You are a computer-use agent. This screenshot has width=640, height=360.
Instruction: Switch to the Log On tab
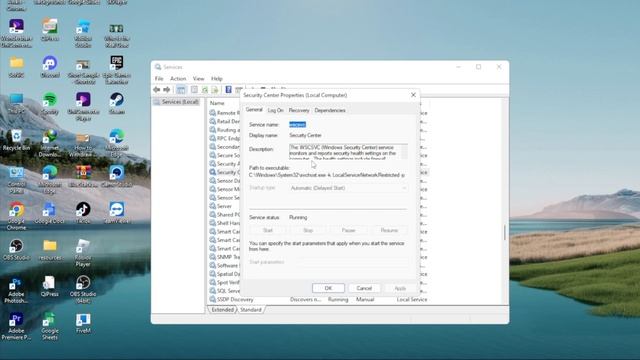[276, 110]
